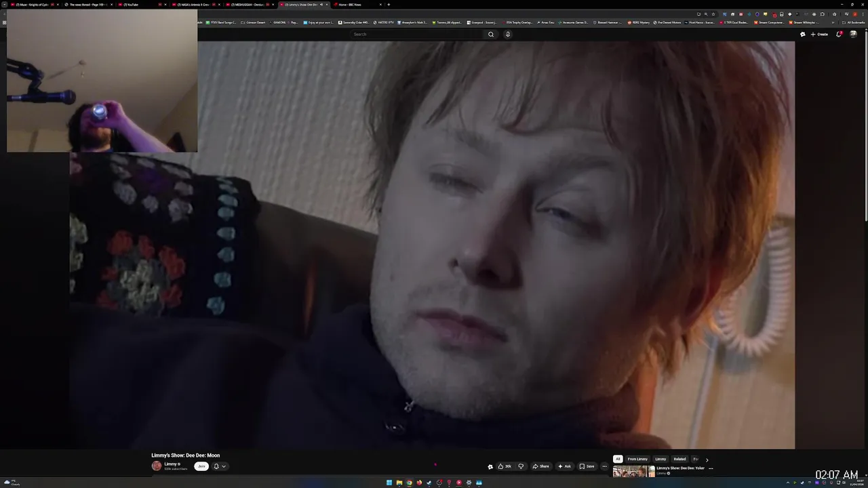Select the Limmy filter chip
Screen dimensions: 868x488
coord(660,459)
